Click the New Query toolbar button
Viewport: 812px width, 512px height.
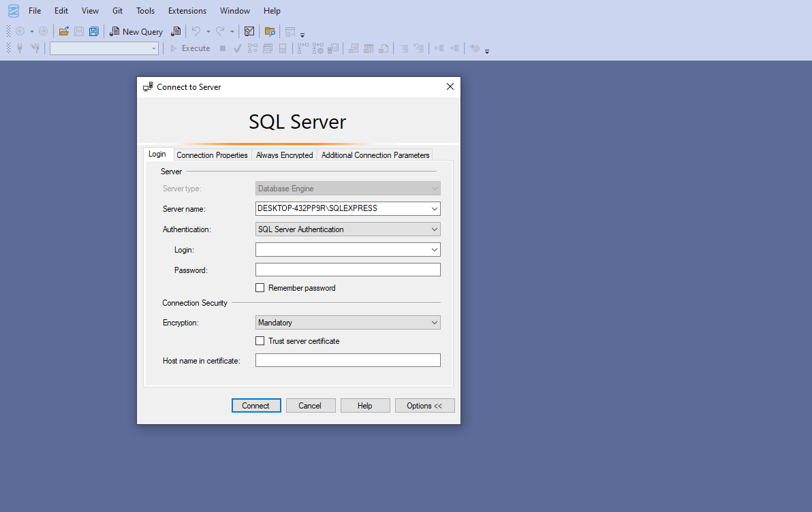[x=136, y=31]
